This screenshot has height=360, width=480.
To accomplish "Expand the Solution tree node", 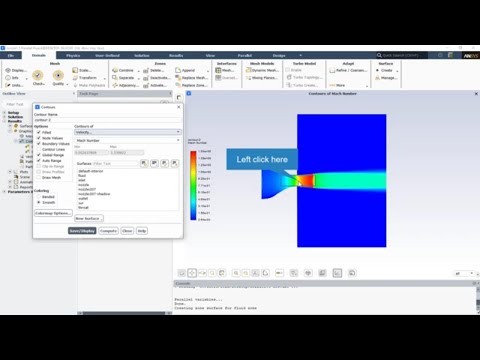I will (4, 117).
